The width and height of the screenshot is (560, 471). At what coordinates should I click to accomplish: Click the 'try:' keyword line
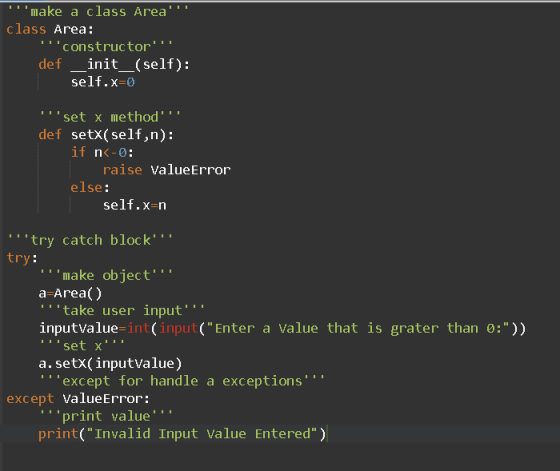22,258
